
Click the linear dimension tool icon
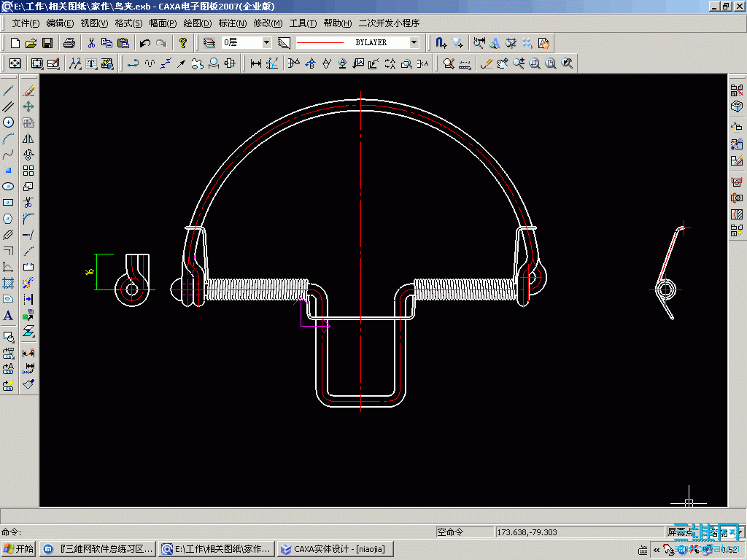(256, 63)
